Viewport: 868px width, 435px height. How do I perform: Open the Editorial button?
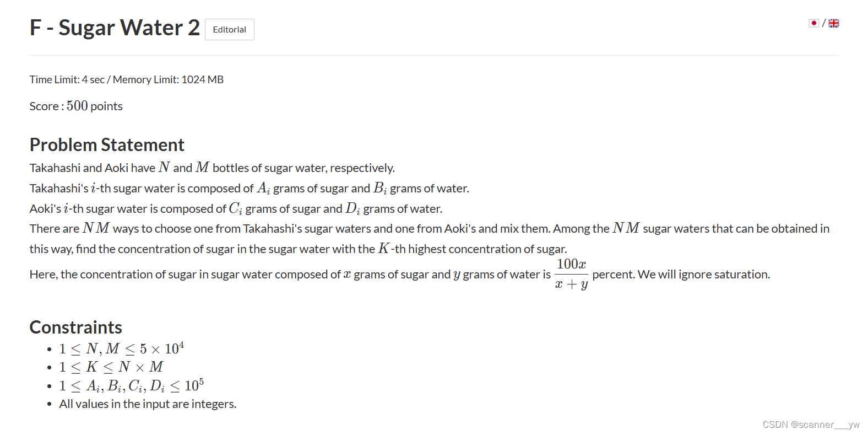point(229,29)
